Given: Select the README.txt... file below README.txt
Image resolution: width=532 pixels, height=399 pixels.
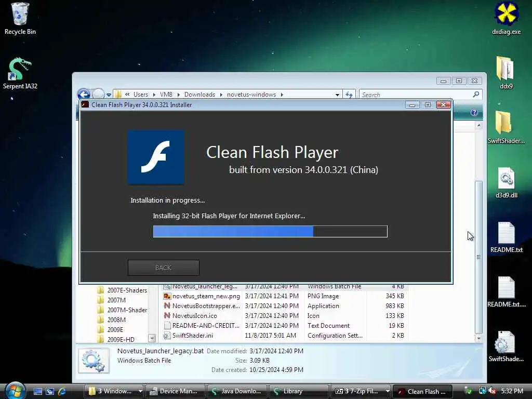Looking at the screenshot, I should [506, 291].
